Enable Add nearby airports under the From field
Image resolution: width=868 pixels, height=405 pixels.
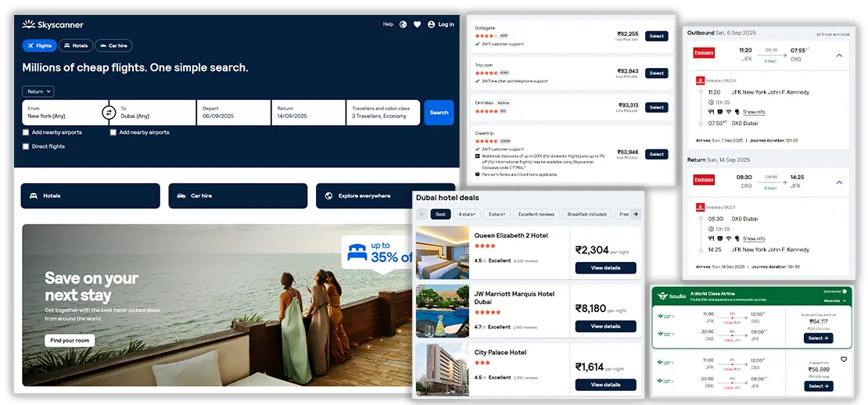click(x=26, y=132)
